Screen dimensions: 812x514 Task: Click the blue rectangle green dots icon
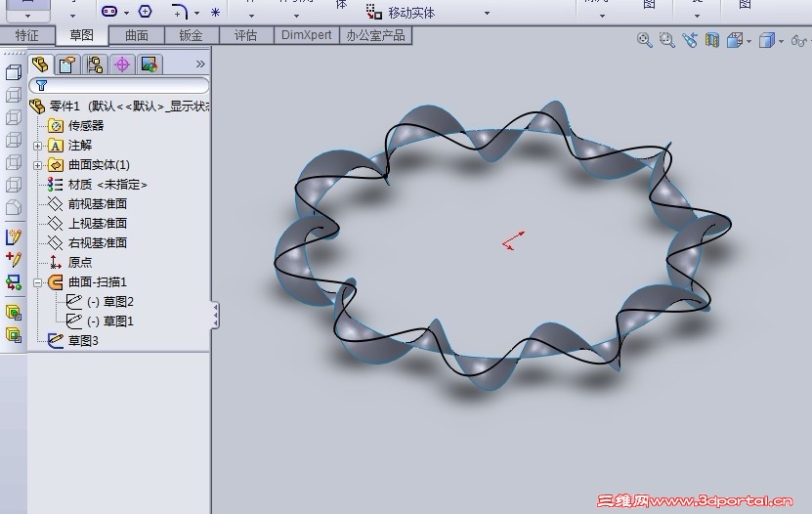tap(14, 282)
